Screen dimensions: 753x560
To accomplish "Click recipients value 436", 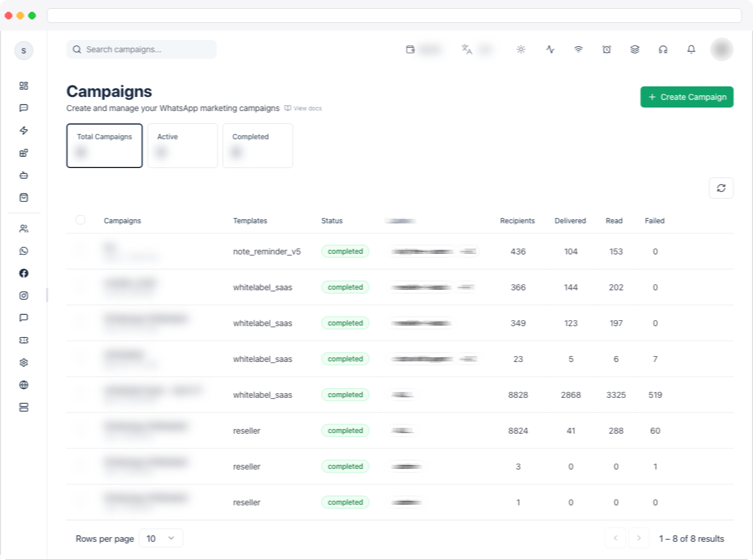I will point(518,252).
